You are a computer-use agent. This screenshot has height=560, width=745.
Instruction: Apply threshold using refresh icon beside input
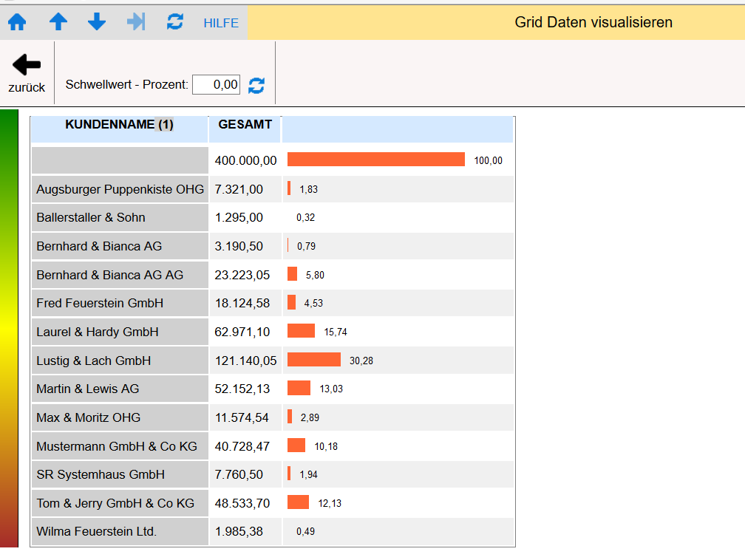pos(256,86)
